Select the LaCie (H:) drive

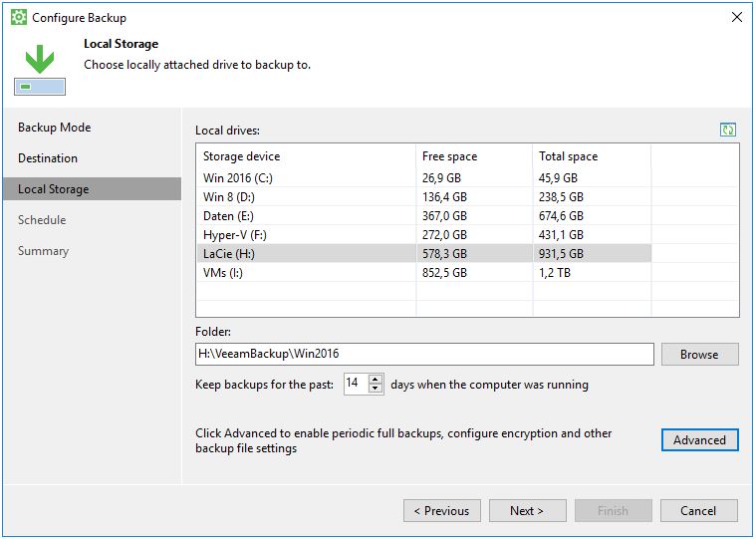pyautogui.click(x=423, y=254)
